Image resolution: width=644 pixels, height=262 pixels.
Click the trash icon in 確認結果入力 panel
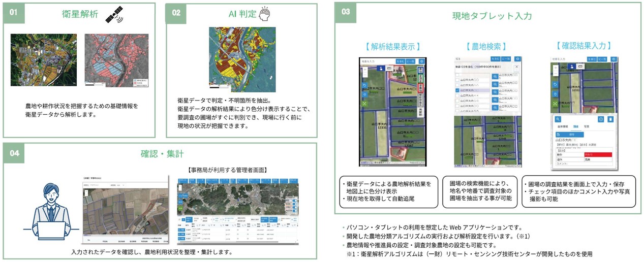pyautogui.click(x=610, y=119)
